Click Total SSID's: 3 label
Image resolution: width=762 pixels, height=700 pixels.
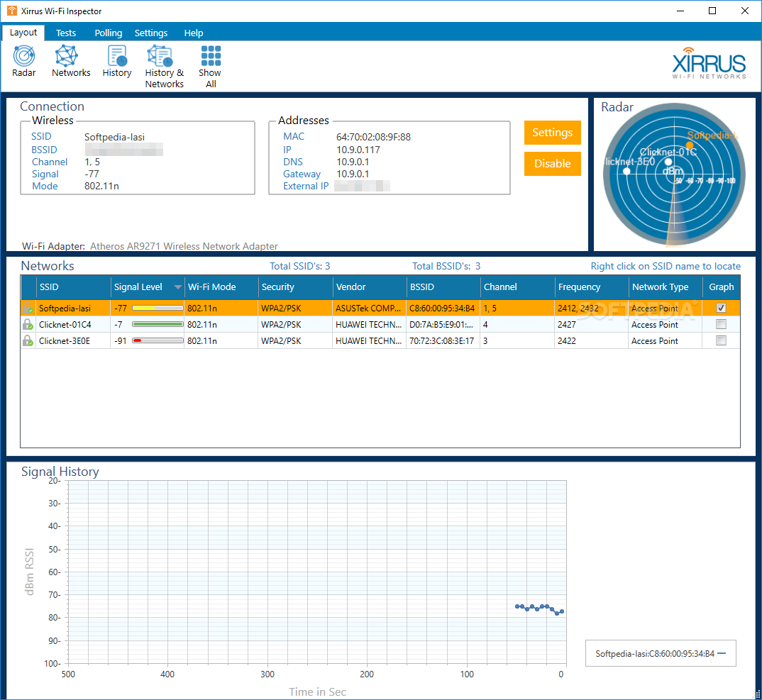click(300, 266)
